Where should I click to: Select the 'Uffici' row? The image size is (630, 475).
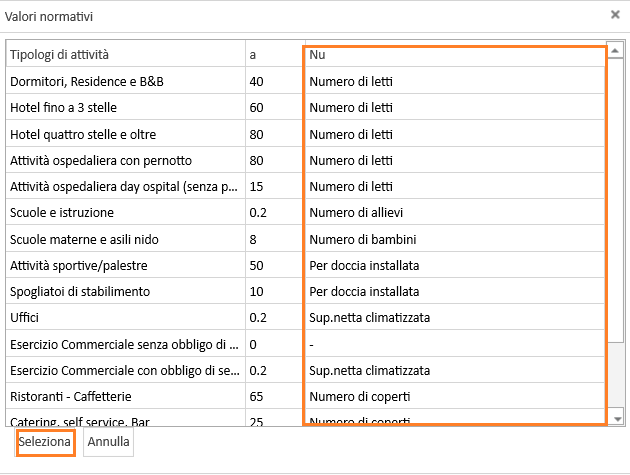click(305, 317)
